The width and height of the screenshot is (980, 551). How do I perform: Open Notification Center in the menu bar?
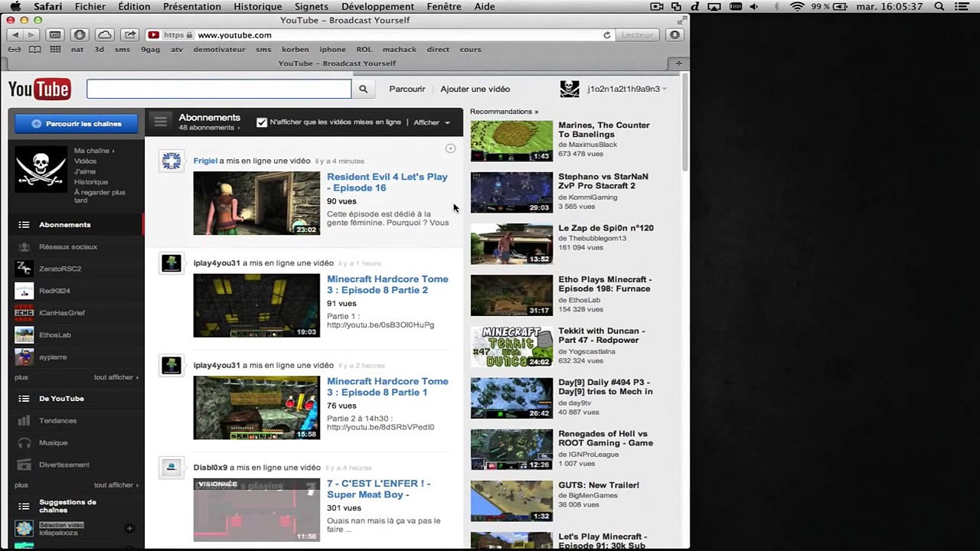tap(962, 7)
